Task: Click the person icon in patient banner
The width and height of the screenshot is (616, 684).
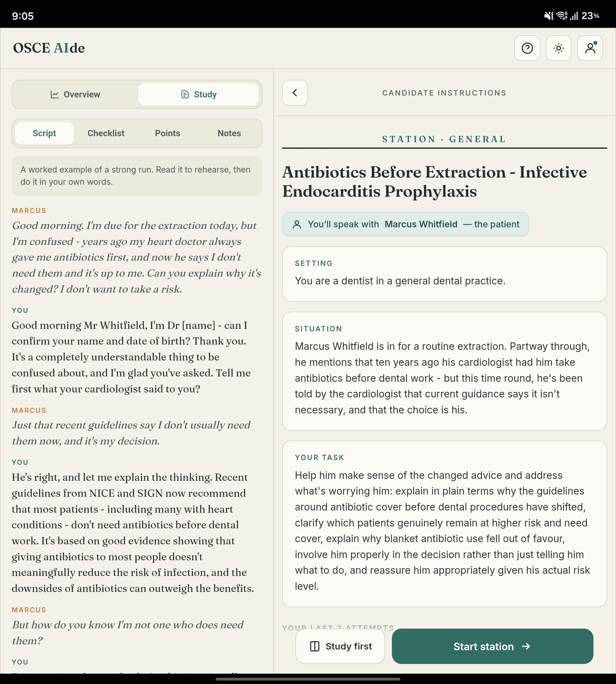Action: [x=297, y=224]
